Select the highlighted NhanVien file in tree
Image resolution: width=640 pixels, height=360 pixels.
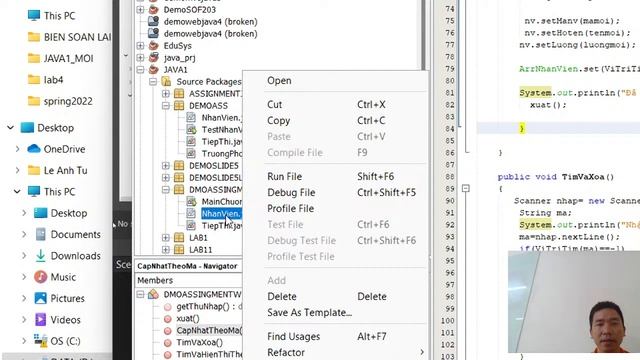[x=221, y=213]
